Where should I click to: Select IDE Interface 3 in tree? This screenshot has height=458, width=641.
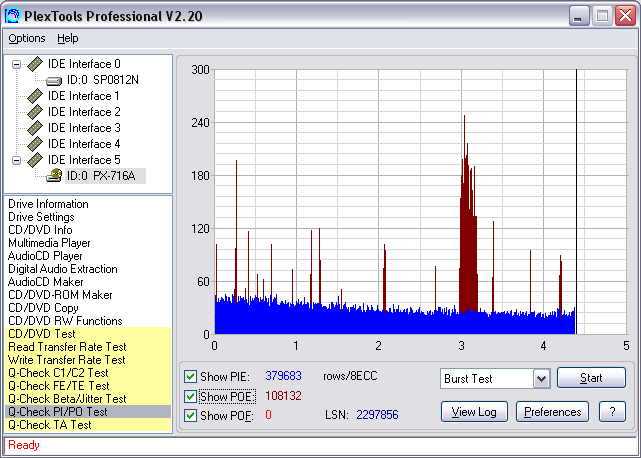[84, 128]
